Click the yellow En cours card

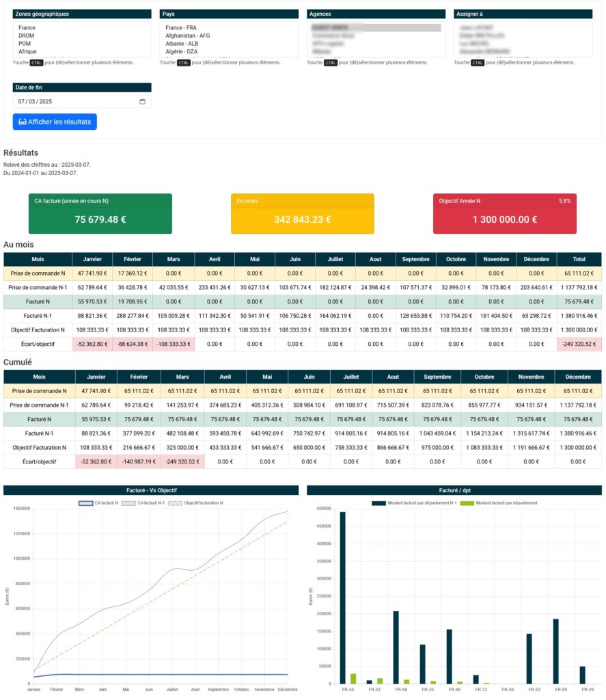[303, 214]
